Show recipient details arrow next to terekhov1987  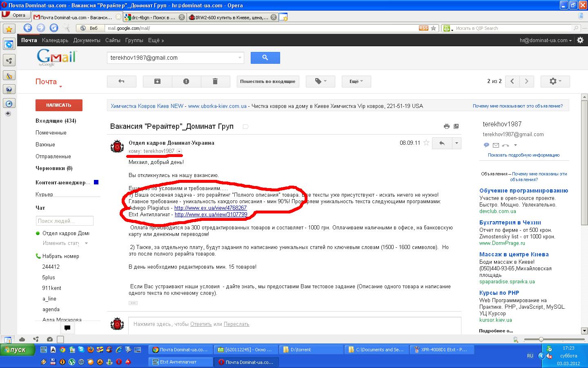point(179,151)
